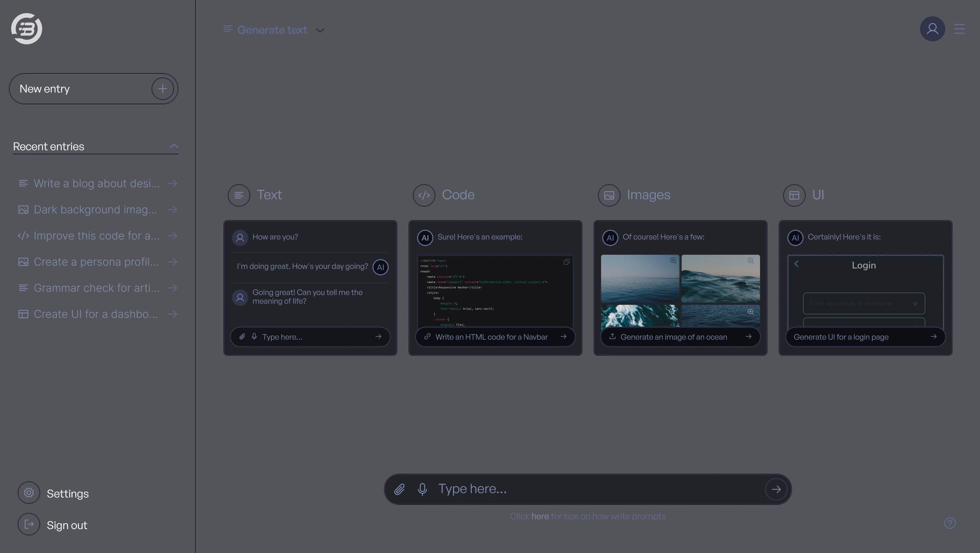Attach a file with the paperclip in Text card
Image resolution: width=980 pixels, height=553 pixels.
click(242, 337)
